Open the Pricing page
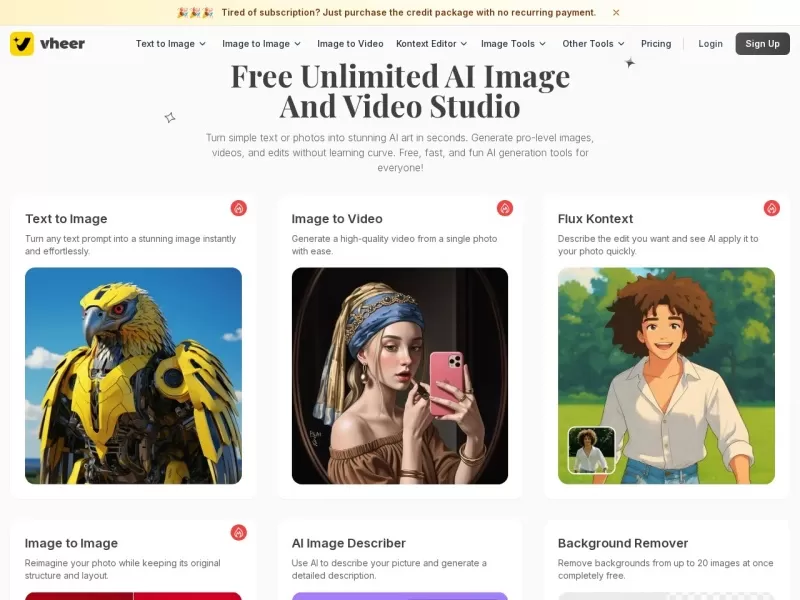800x600 pixels. coord(656,44)
